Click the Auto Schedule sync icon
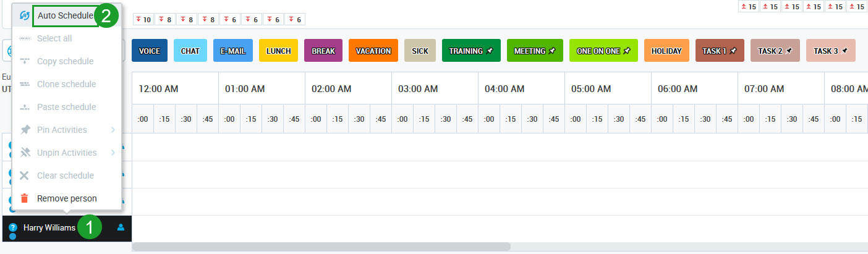This screenshot has width=868, height=254. point(24,15)
